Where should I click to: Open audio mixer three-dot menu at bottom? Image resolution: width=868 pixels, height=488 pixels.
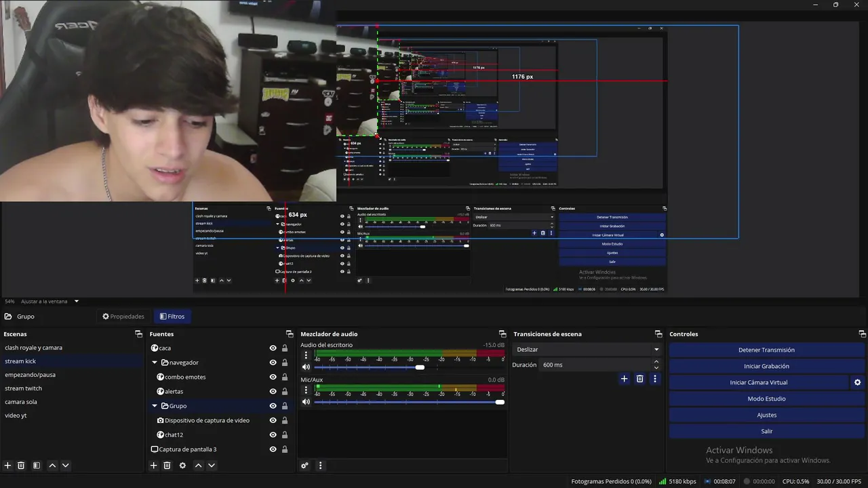320,466
